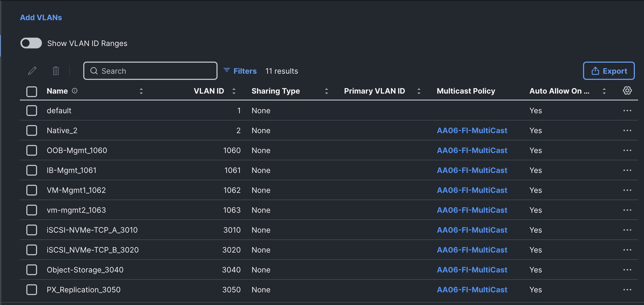
Task: Select the Native_2 row checkbox
Action: click(32, 130)
